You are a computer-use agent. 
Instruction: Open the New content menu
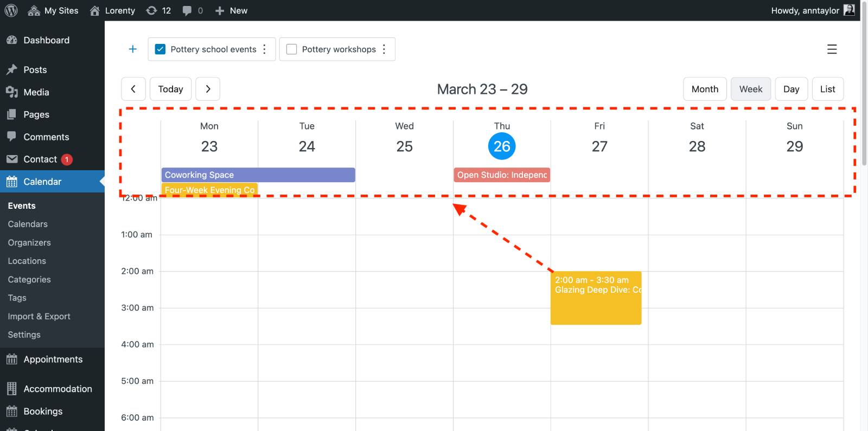click(231, 10)
